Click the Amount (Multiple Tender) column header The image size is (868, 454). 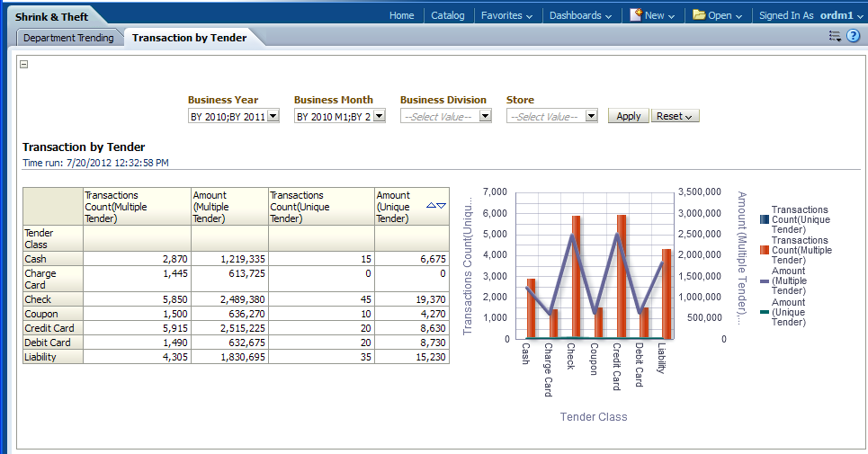(x=229, y=207)
